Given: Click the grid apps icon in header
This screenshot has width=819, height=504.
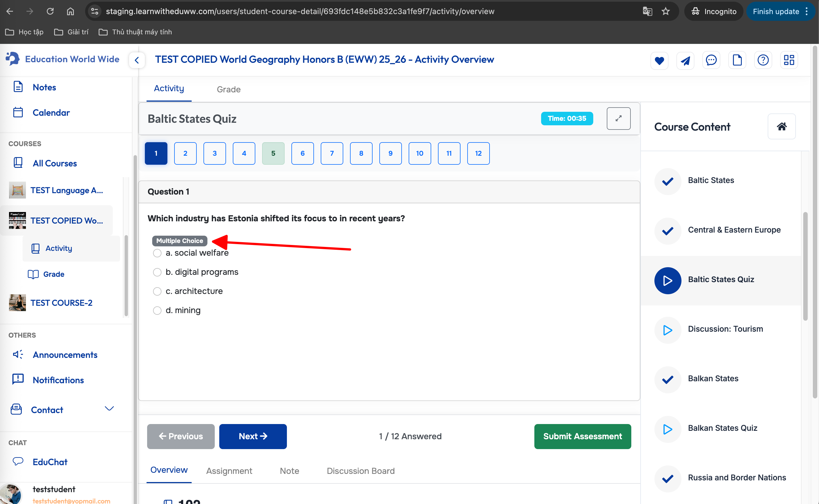Looking at the screenshot, I should pos(789,60).
